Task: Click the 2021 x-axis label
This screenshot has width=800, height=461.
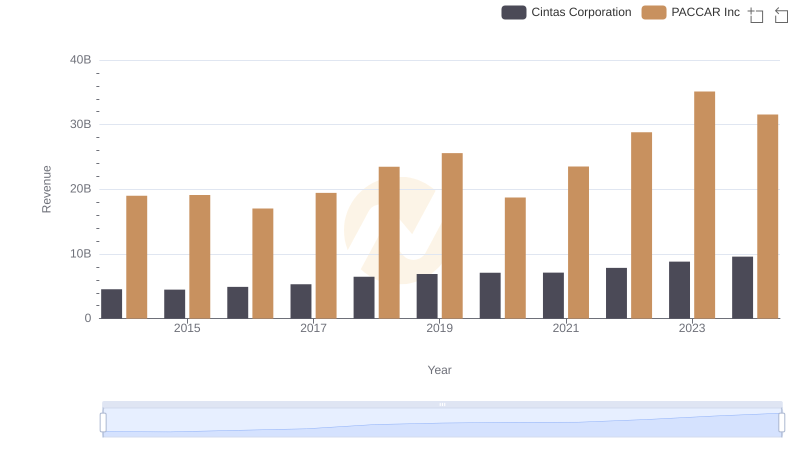Action: coord(566,328)
